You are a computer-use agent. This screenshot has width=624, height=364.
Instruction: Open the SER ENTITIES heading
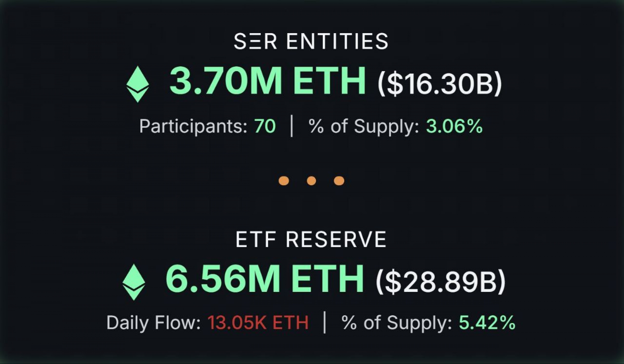click(311, 41)
